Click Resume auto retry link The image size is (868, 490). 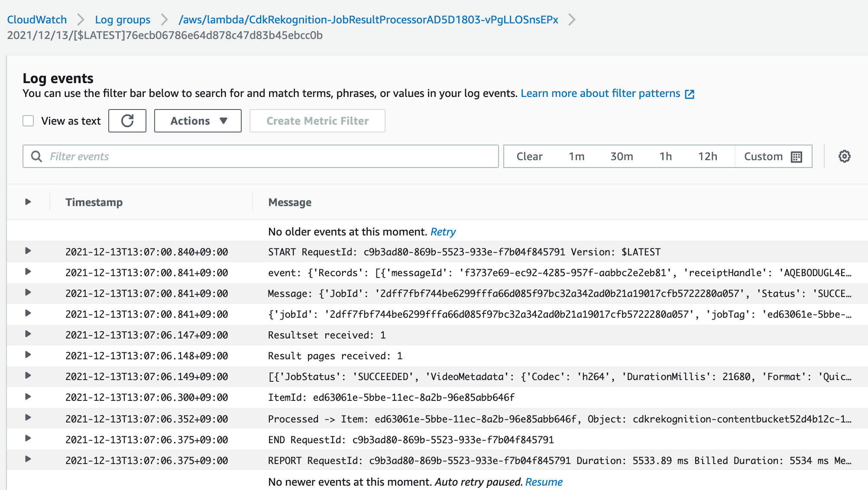pyautogui.click(x=544, y=482)
